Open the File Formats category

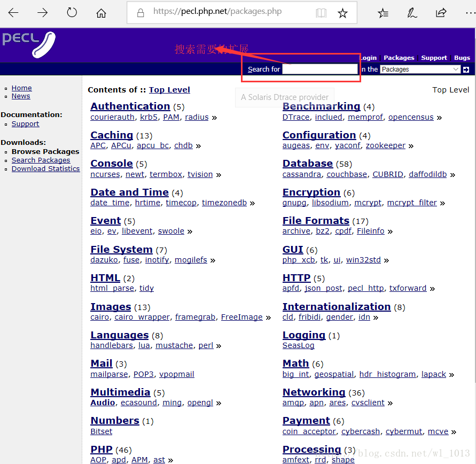pyautogui.click(x=316, y=220)
